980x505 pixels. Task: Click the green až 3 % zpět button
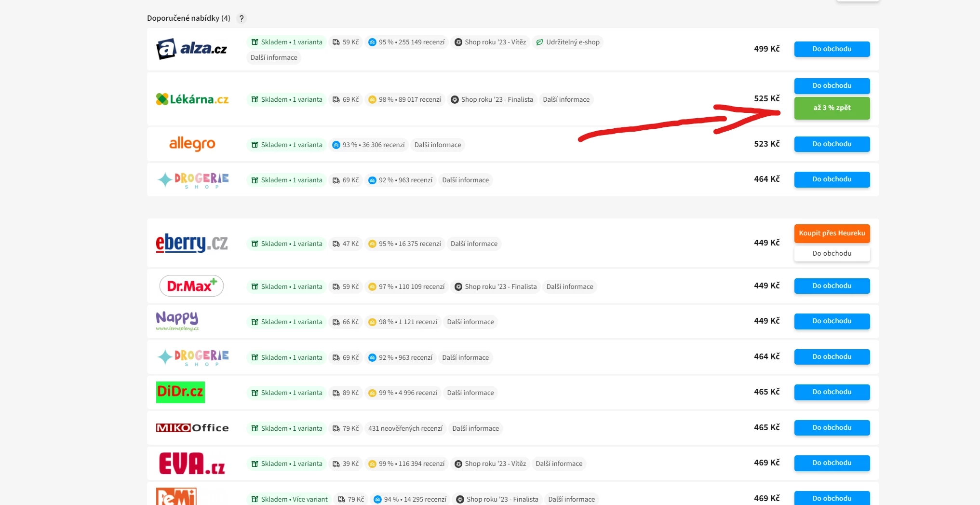pos(832,108)
